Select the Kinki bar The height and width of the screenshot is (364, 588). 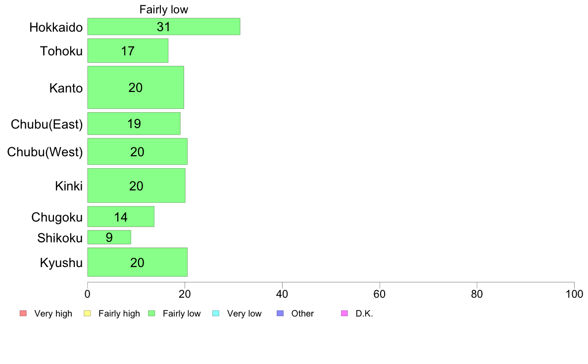(x=137, y=185)
